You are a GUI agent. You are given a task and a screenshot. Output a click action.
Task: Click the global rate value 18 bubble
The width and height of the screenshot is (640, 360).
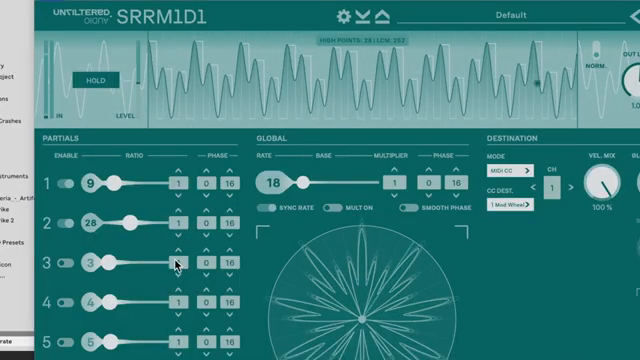pyautogui.click(x=273, y=182)
